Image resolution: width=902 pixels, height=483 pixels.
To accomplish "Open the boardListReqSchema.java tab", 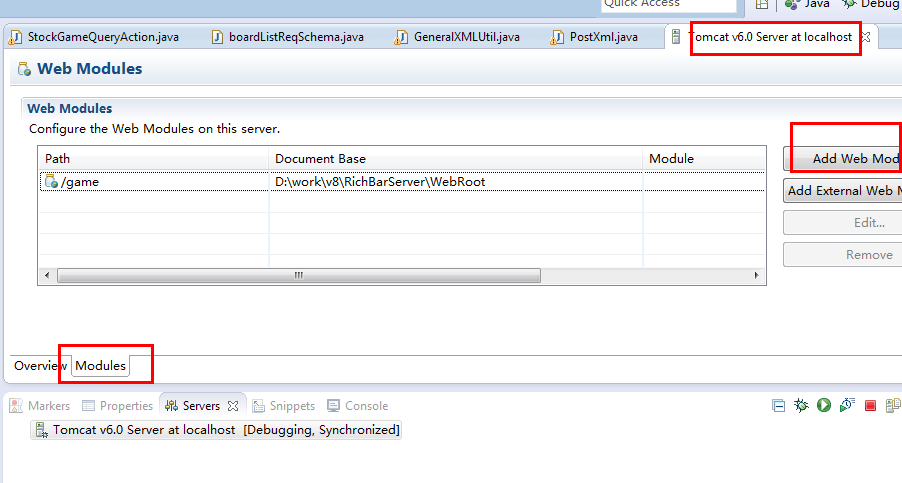I will (x=288, y=37).
